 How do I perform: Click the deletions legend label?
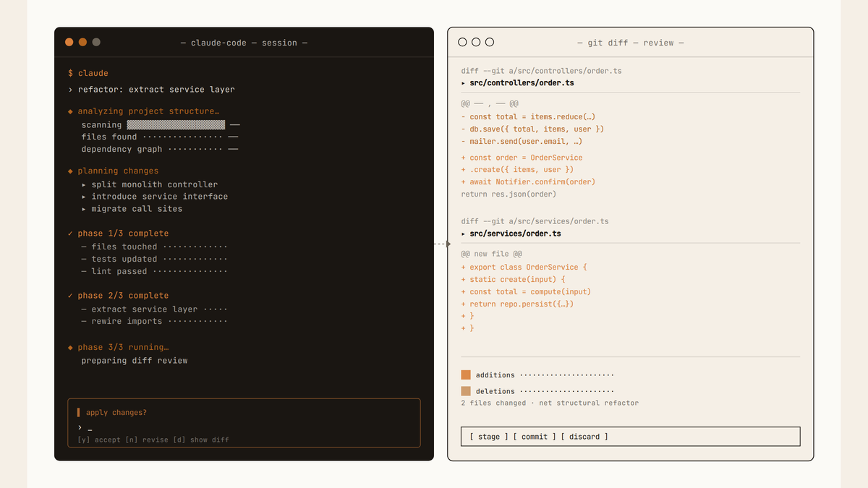tap(495, 391)
